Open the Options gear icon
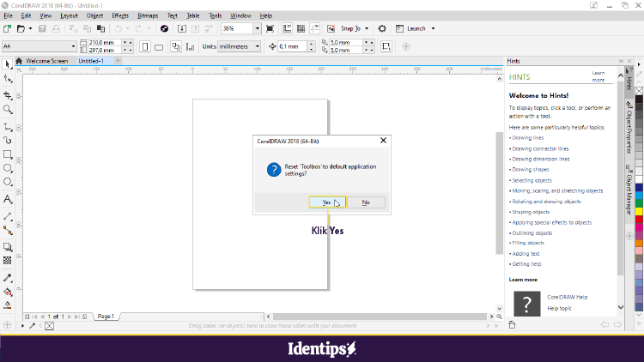Screen dimensions: 644x362 click(382, 28)
